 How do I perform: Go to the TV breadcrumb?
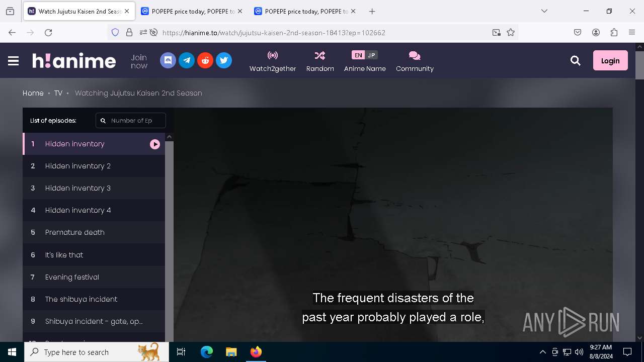click(58, 93)
